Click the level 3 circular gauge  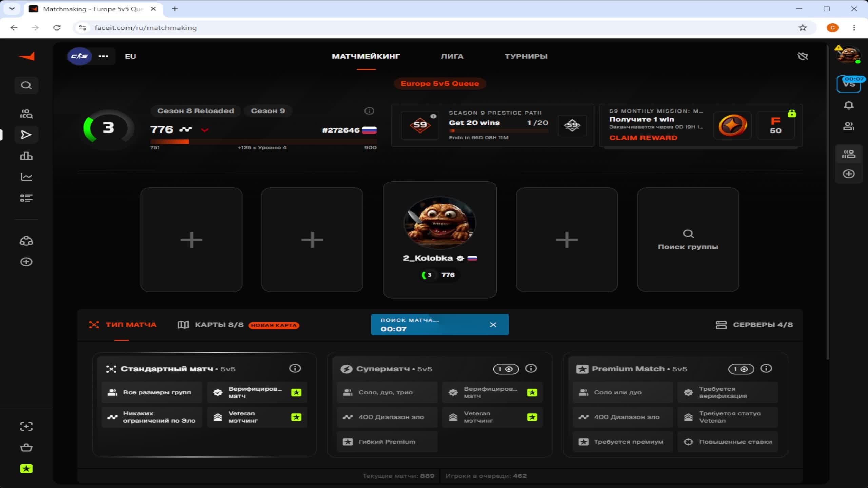(x=108, y=128)
